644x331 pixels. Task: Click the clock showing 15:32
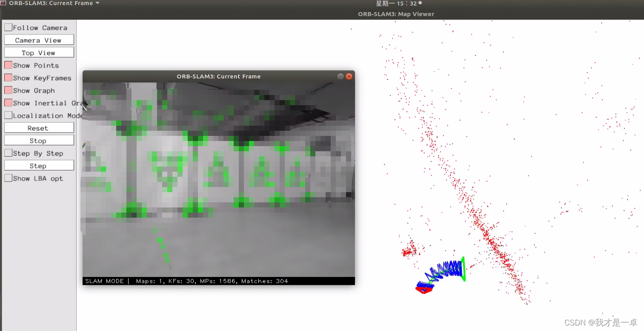tap(395, 3)
